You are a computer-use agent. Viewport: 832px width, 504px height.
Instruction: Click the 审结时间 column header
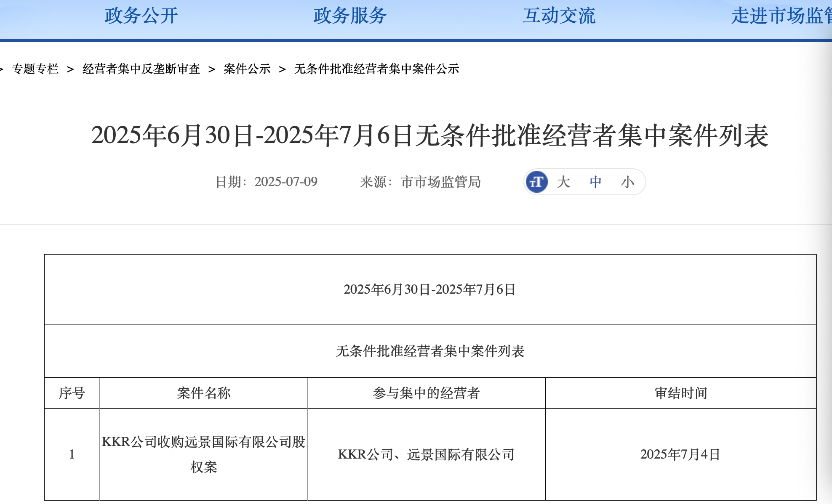[x=680, y=393]
